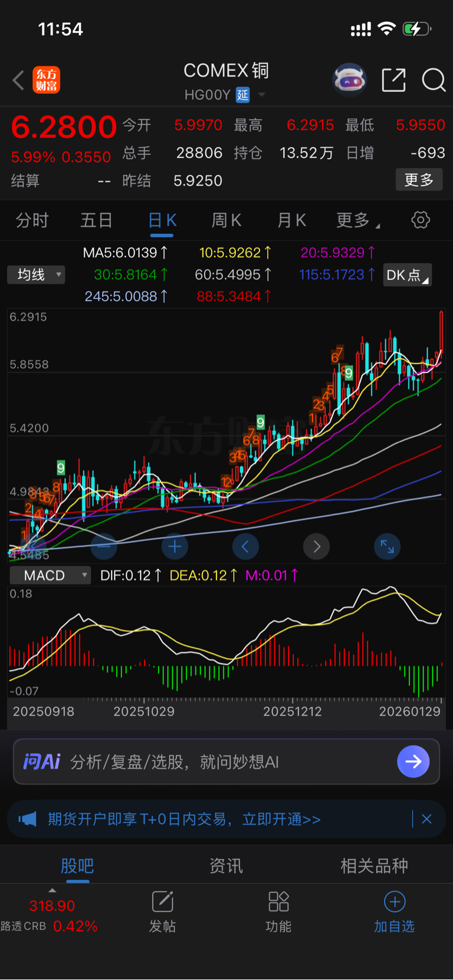Screen dimensions: 453x980
Task: Tap the 持仓 13.52万 value
Action: (307, 153)
